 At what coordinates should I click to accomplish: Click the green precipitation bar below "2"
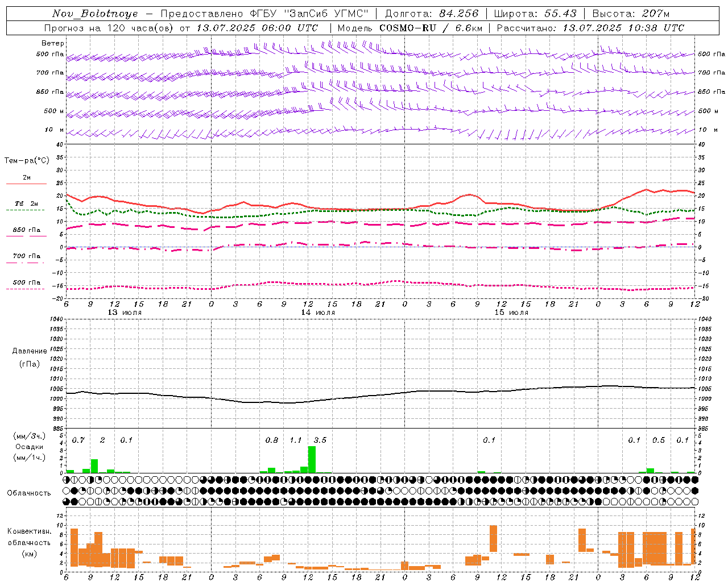point(94,466)
